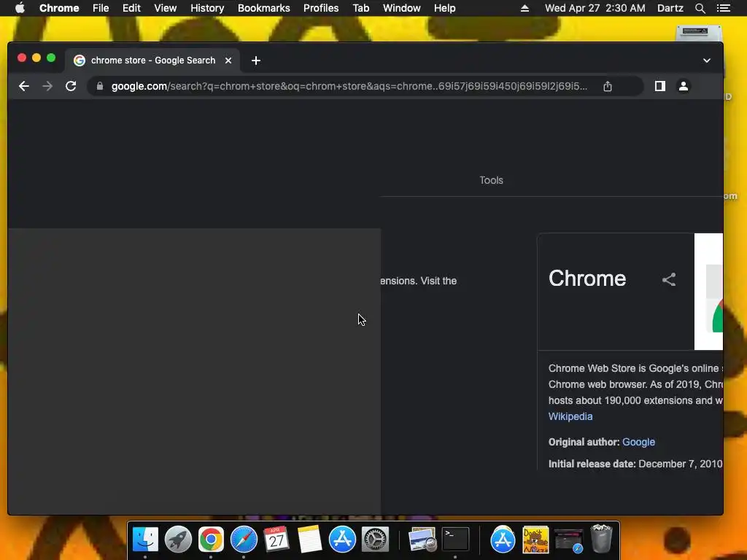
Task: Reload the Google Search page
Action: pos(71,86)
